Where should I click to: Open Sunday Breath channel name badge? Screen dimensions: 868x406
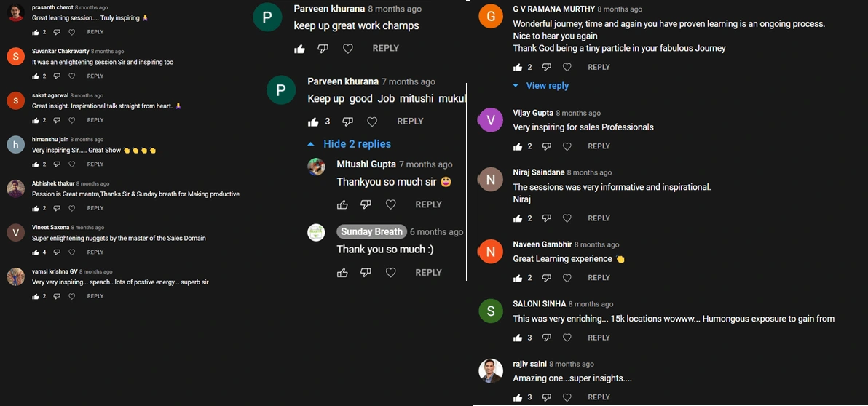[x=371, y=232]
